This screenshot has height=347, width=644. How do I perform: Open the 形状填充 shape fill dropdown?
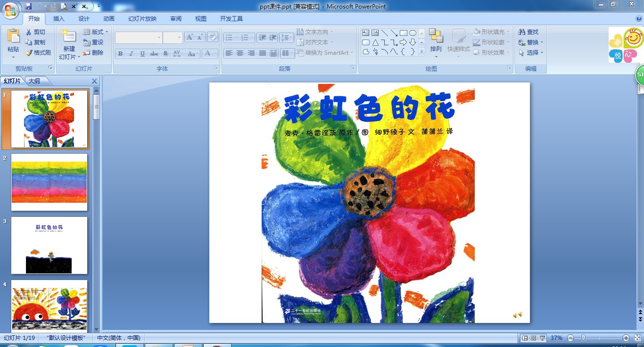click(491, 32)
